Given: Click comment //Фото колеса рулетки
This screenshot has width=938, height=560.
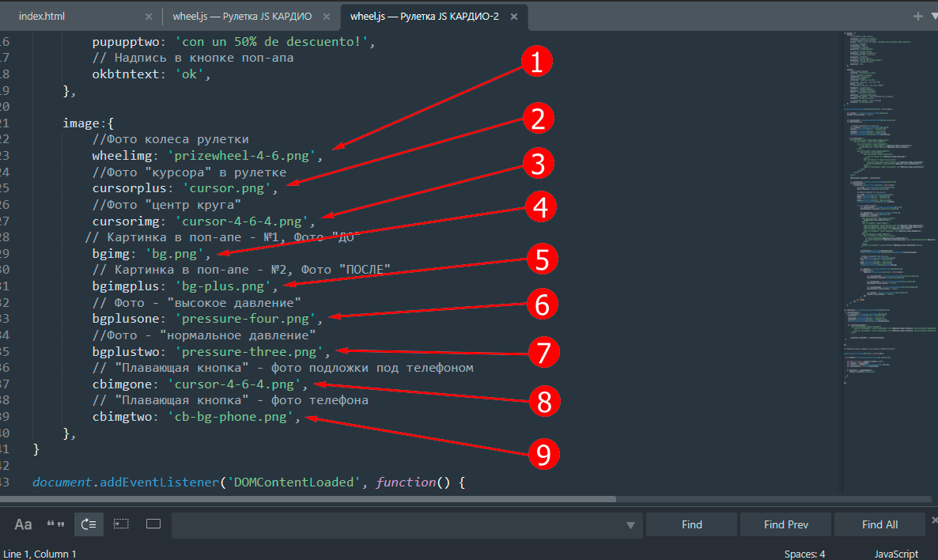Looking at the screenshot, I should [171, 139].
